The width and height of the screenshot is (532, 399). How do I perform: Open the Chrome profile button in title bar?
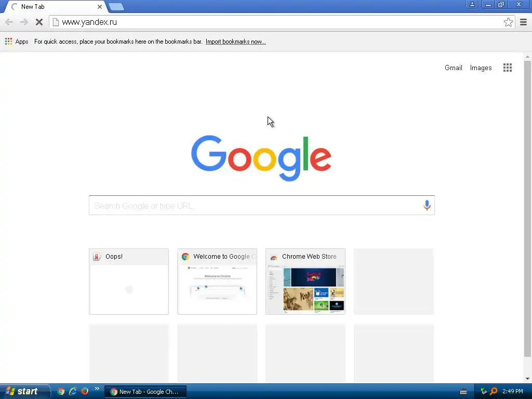pos(472,4)
